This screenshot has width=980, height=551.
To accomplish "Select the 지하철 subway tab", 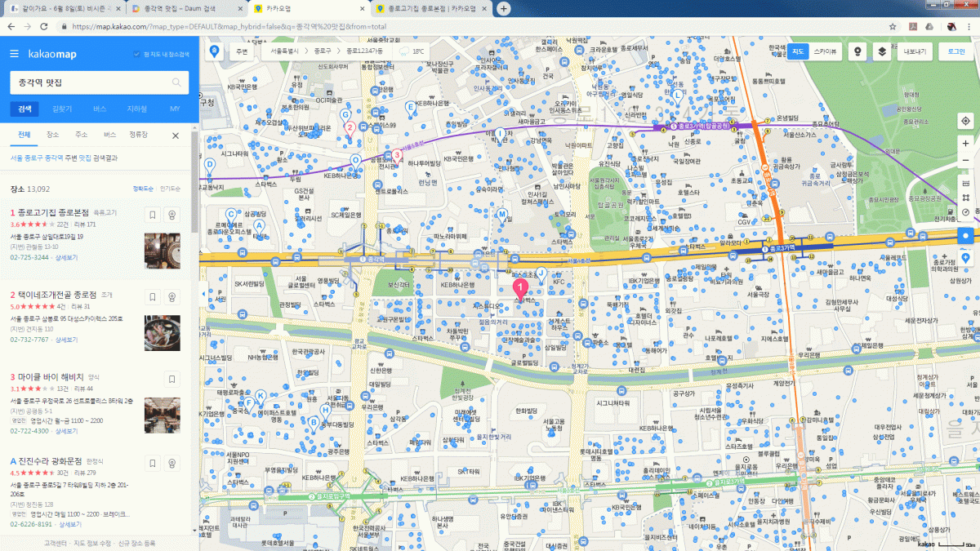I will tap(137, 109).
